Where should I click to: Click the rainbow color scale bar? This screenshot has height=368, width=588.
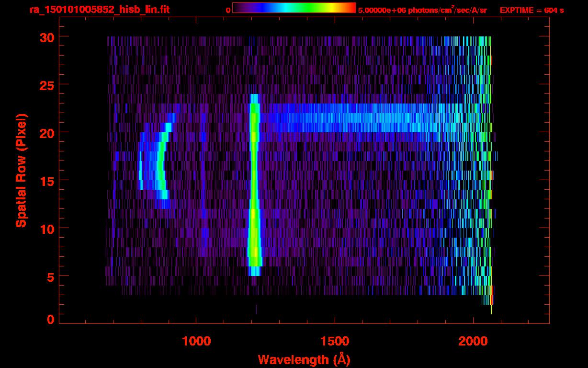pyautogui.click(x=294, y=8)
